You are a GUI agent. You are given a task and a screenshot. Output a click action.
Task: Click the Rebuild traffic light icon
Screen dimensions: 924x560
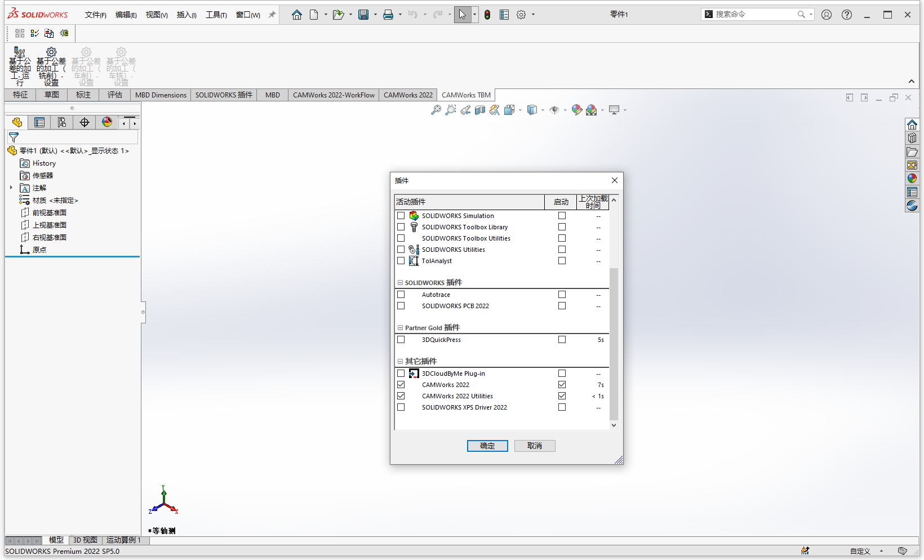point(487,15)
